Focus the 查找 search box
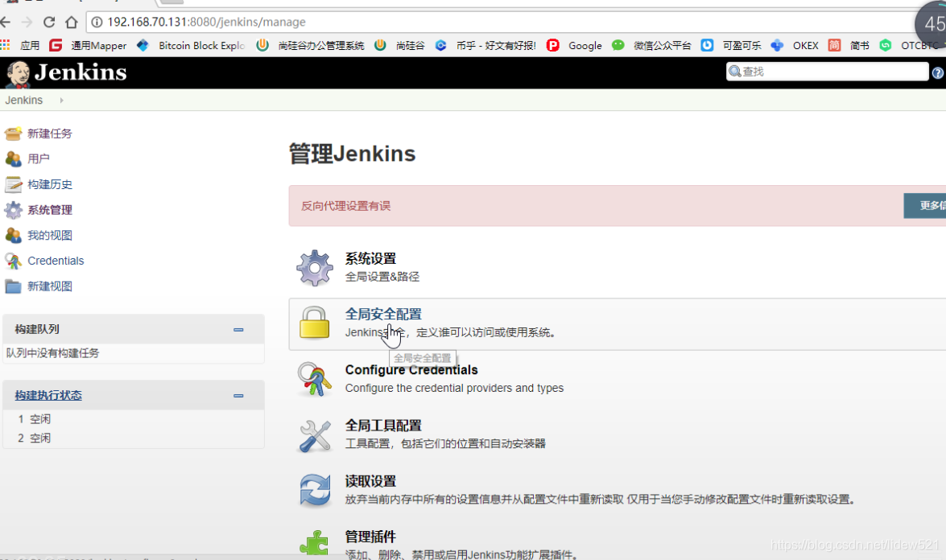Viewport: 946px width, 560px height. tap(827, 72)
